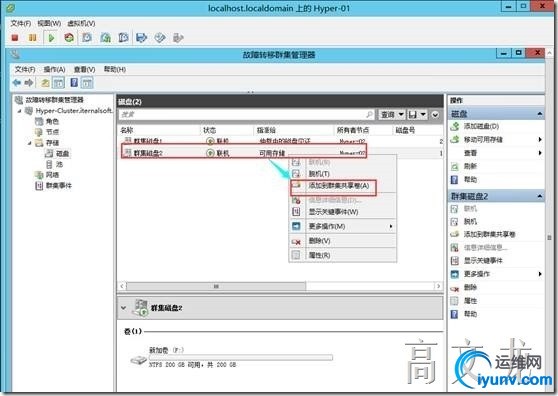
Task: Open 操作(A) menu in cluster manager
Action: [54, 69]
